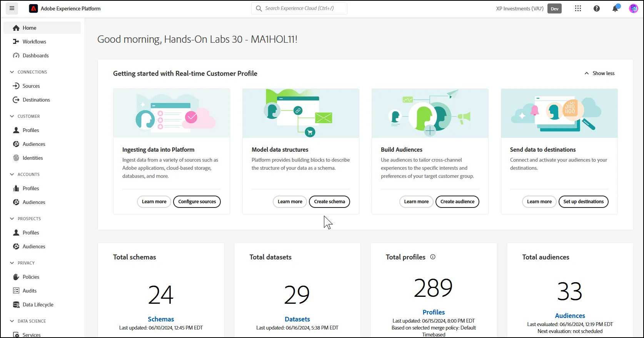Open the application switcher grid

(578, 8)
